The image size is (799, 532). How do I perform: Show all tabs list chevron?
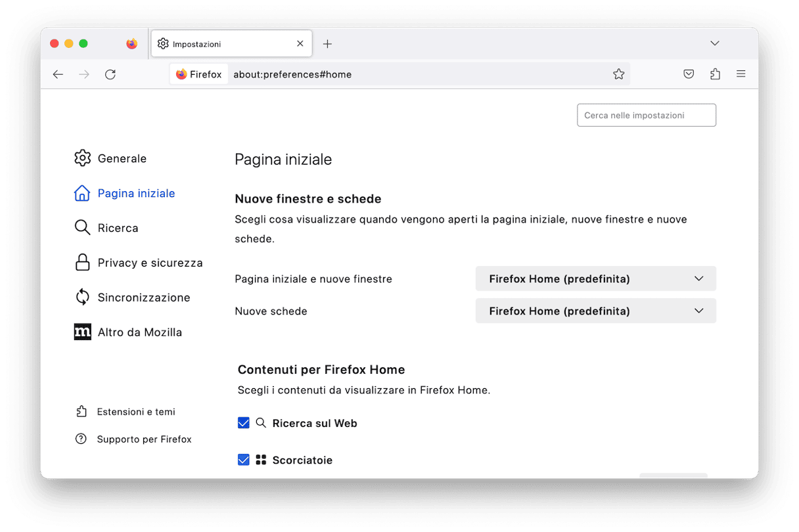(x=715, y=43)
